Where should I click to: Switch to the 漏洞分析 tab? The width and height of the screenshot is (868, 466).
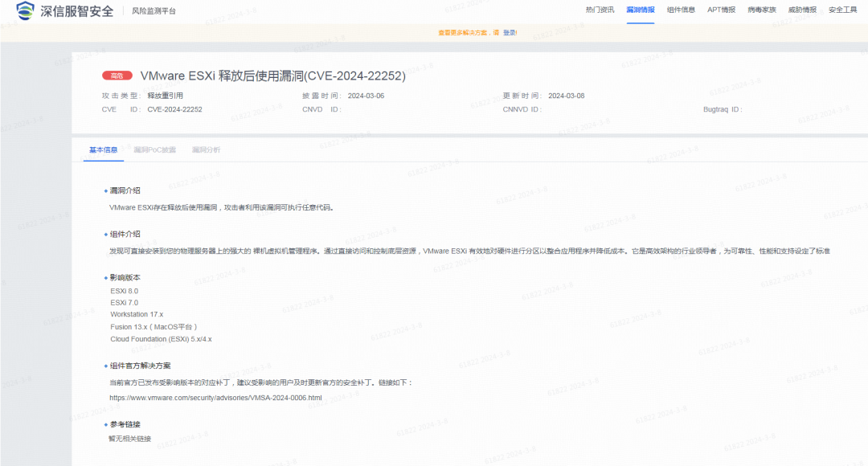(x=206, y=150)
